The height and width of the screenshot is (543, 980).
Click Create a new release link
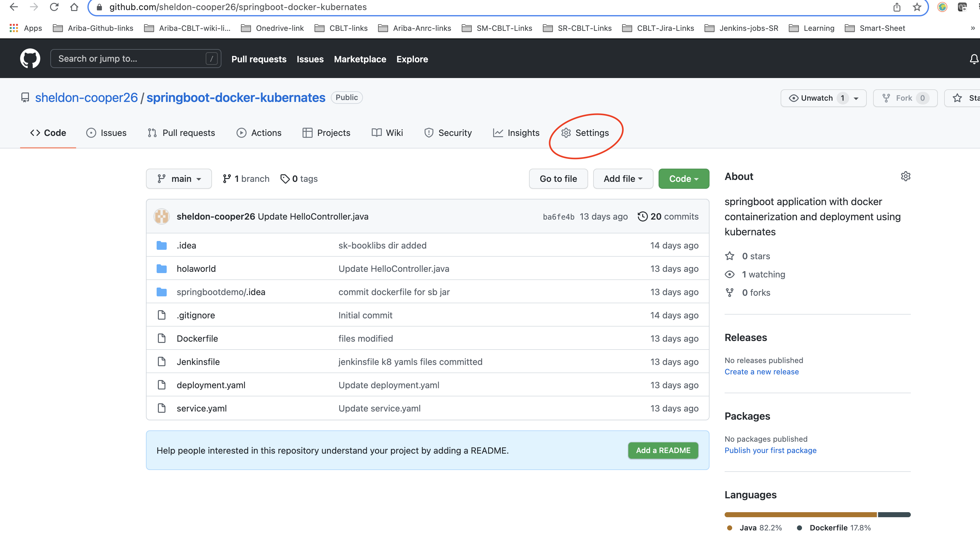pyautogui.click(x=761, y=372)
